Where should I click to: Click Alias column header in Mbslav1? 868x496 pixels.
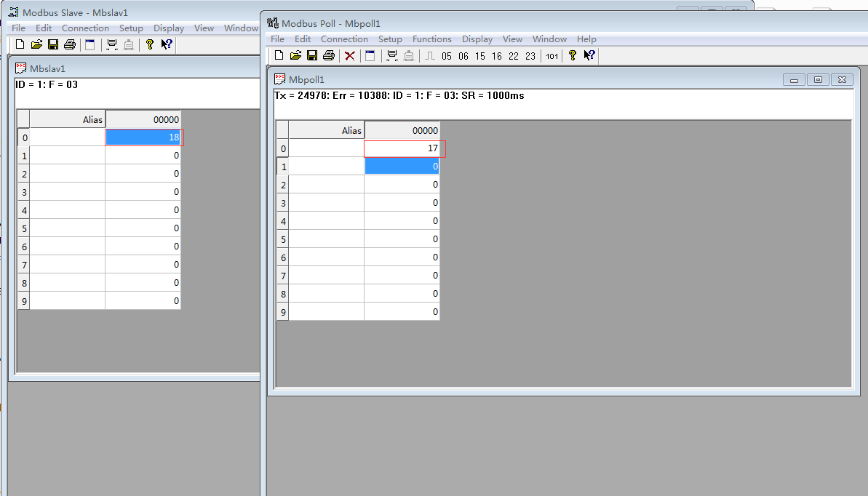tap(68, 119)
